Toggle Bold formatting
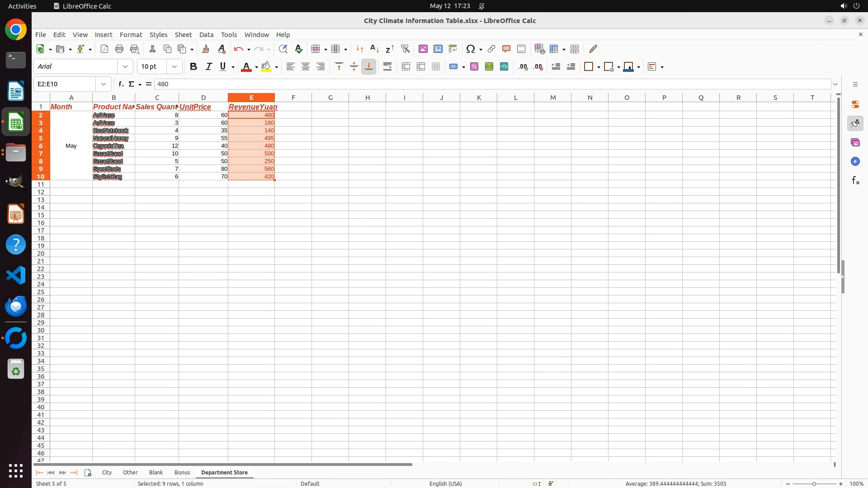The image size is (868, 488). click(193, 67)
